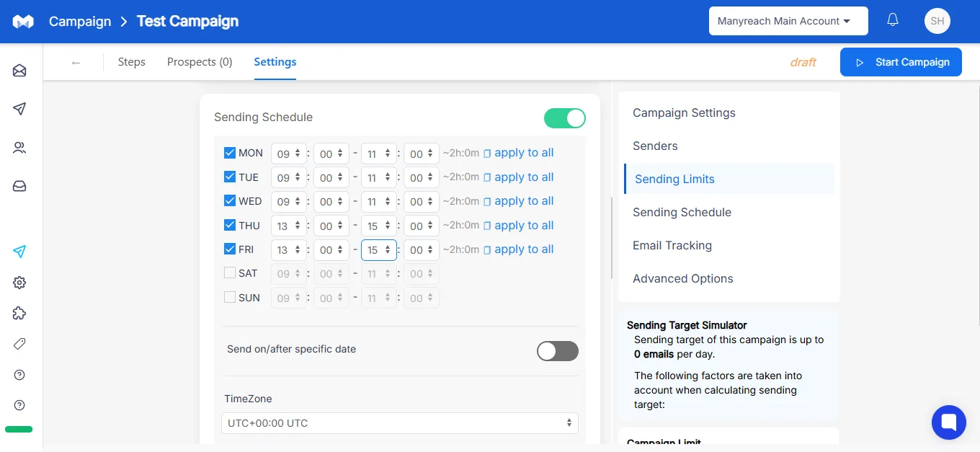This screenshot has height=452, width=980.
Task: Click apply to all on FRI row
Action: click(524, 249)
